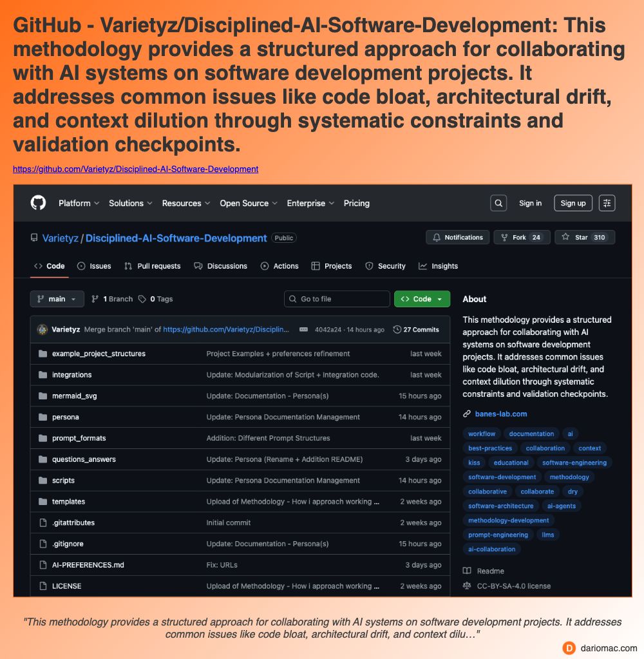Open the github.com URL below the headline
The width and height of the screenshot is (644, 659).
[135, 169]
